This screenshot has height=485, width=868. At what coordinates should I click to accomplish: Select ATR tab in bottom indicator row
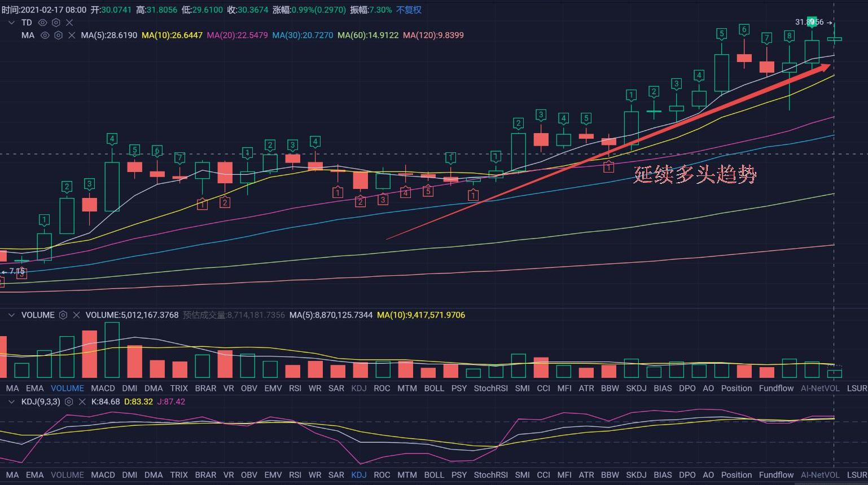586,475
